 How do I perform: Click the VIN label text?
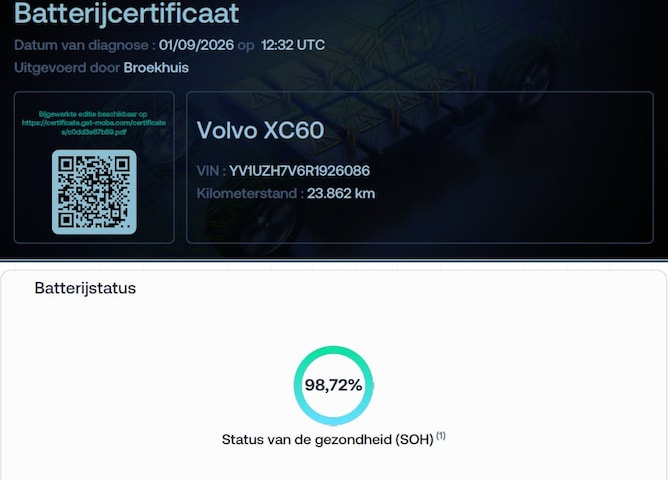211,171
